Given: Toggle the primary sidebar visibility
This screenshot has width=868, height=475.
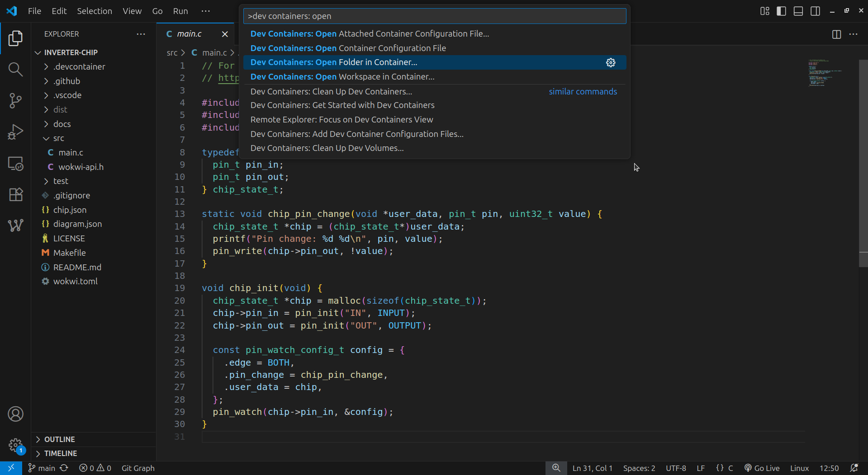Looking at the screenshot, I should pos(781,11).
